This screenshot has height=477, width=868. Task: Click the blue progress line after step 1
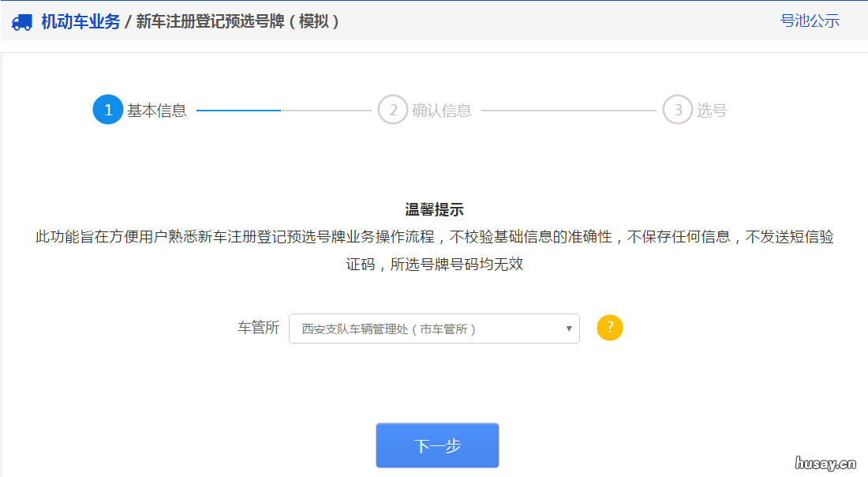[x=237, y=110]
